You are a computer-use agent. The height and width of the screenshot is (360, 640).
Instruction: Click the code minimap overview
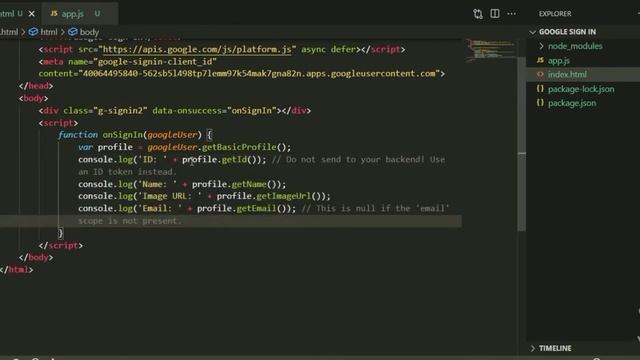[x=490, y=50]
